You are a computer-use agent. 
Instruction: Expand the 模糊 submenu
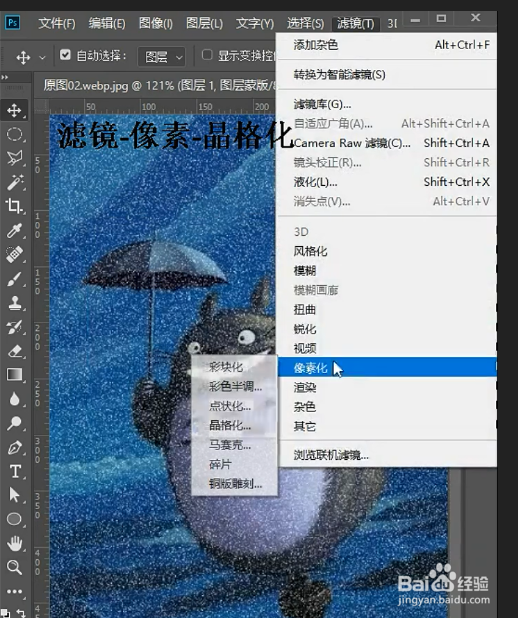coord(387,271)
